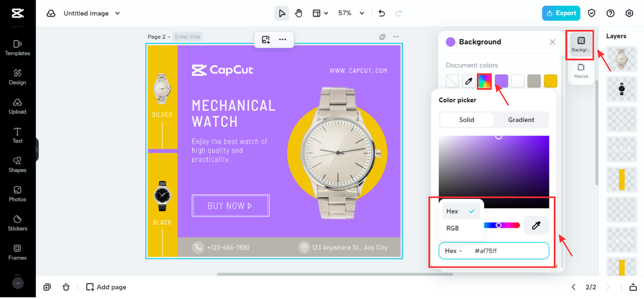
Task: Expand the sidebar collapse handle
Action: 37,149
